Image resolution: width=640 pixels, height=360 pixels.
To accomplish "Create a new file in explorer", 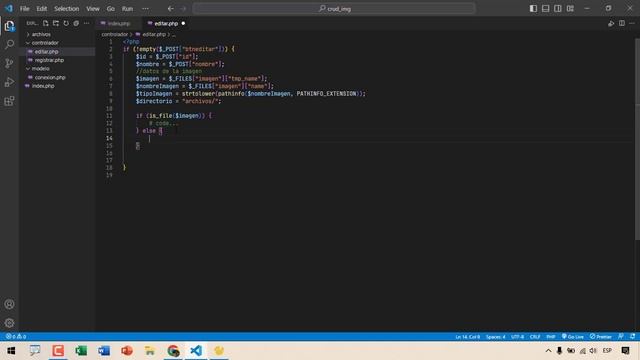I will click(x=45, y=23).
